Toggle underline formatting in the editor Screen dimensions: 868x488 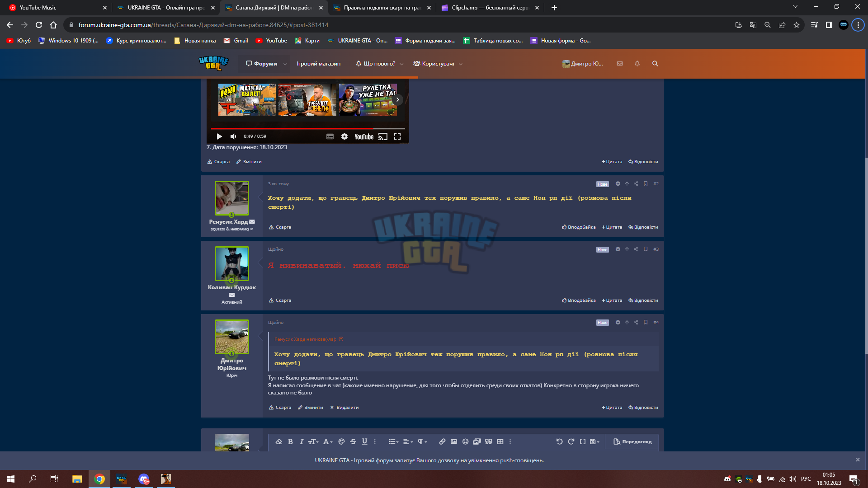[x=365, y=441]
